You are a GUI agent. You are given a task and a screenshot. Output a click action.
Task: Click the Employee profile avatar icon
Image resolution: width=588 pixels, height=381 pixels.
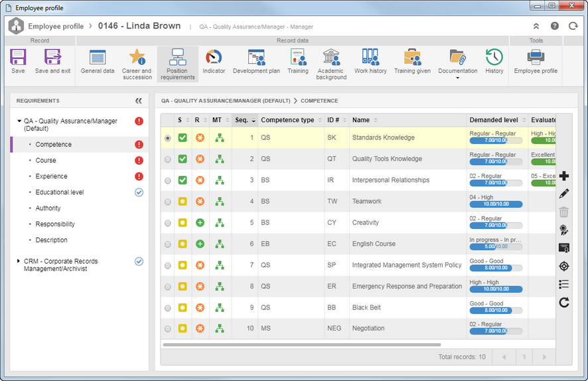pyautogui.click(x=16, y=26)
